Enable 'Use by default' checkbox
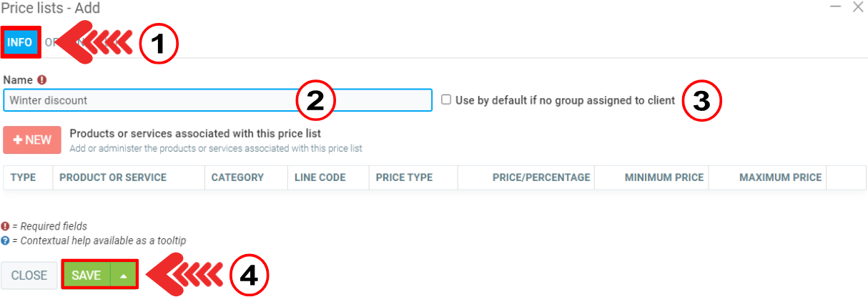 (x=446, y=100)
